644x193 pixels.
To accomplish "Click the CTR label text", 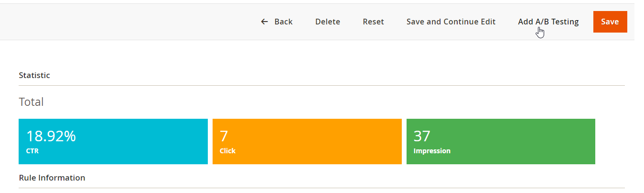I will click(32, 151).
